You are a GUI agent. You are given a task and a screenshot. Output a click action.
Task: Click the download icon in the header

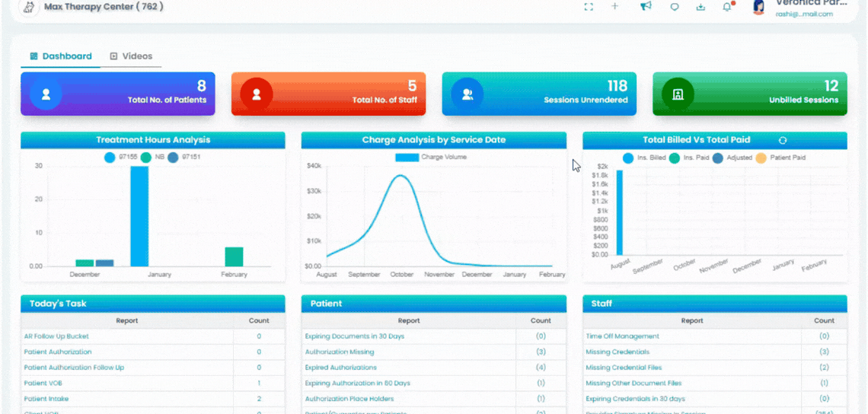(700, 7)
